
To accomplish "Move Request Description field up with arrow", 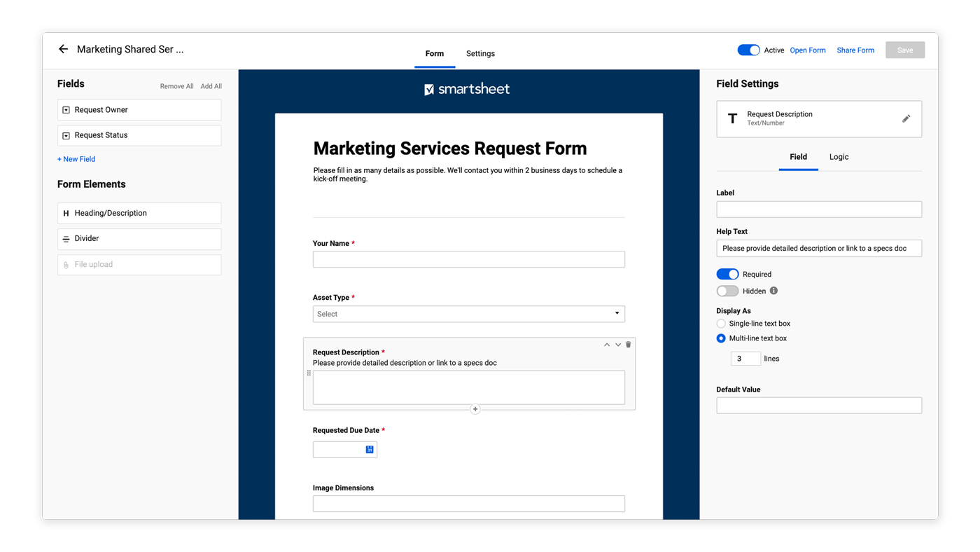I will pyautogui.click(x=606, y=345).
